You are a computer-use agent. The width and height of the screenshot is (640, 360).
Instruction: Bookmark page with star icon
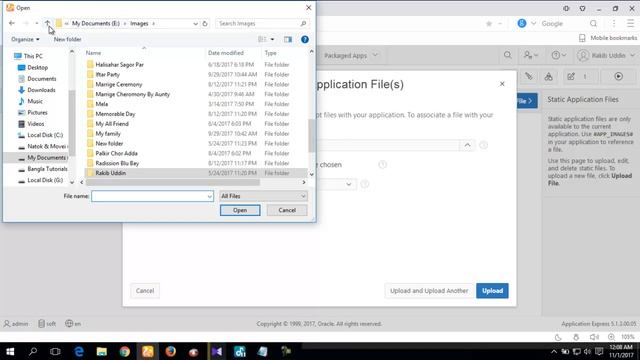489,24
